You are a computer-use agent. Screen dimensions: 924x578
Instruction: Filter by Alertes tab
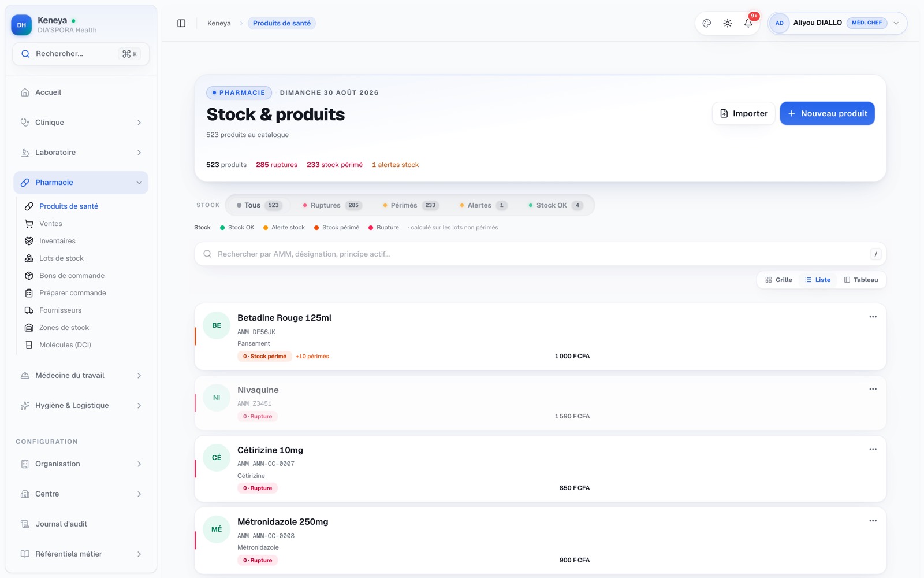click(484, 205)
